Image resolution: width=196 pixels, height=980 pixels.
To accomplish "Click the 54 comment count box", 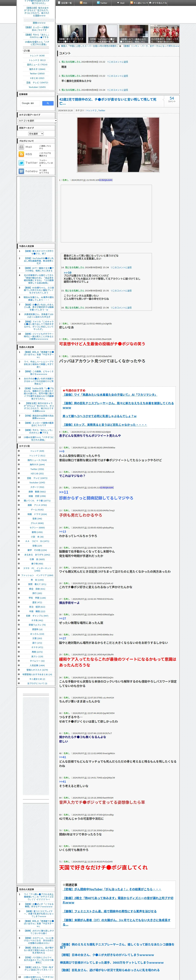I will [172, 99].
